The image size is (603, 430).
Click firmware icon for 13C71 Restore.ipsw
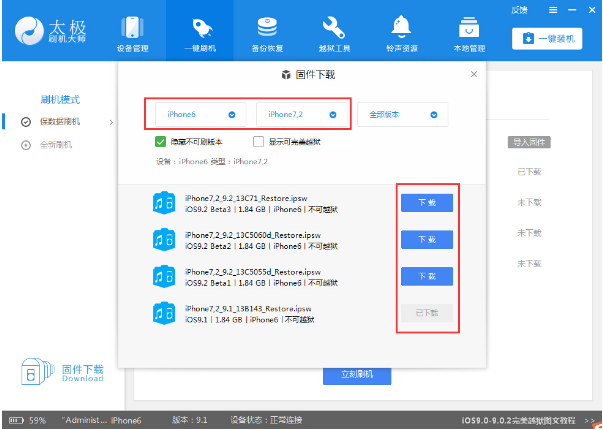click(164, 203)
